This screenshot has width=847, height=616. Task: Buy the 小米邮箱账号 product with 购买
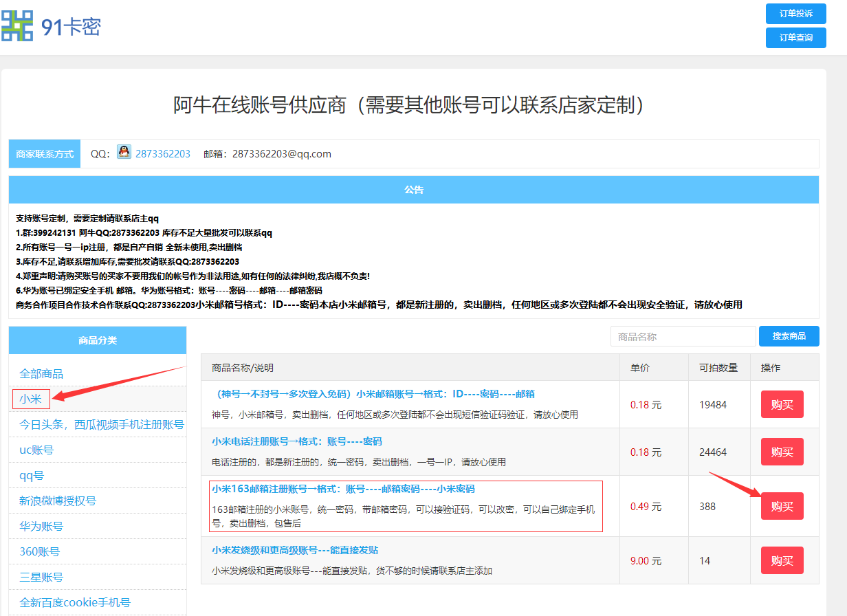tap(782, 404)
